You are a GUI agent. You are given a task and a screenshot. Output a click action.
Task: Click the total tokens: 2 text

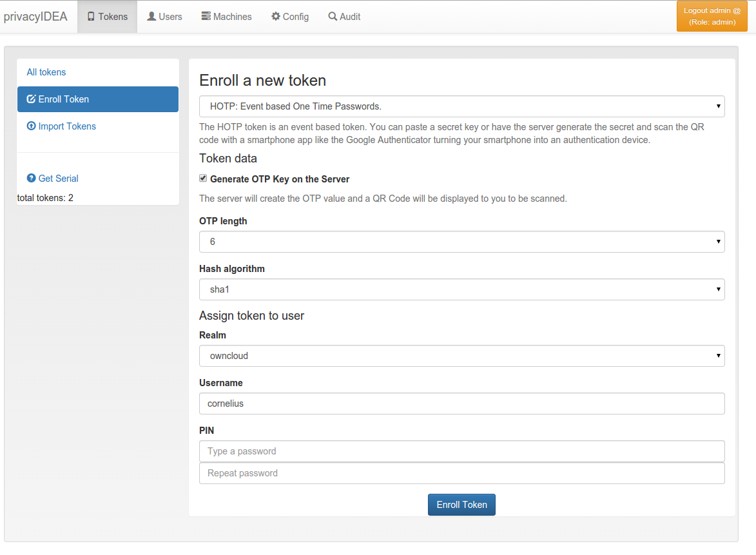[x=45, y=198]
